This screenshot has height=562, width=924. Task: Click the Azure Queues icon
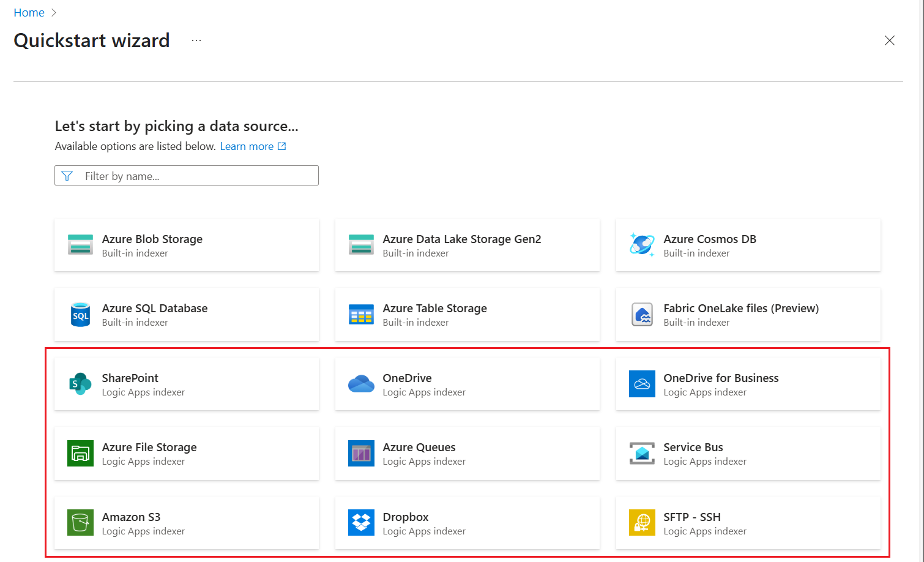click(x=361, y=454)
